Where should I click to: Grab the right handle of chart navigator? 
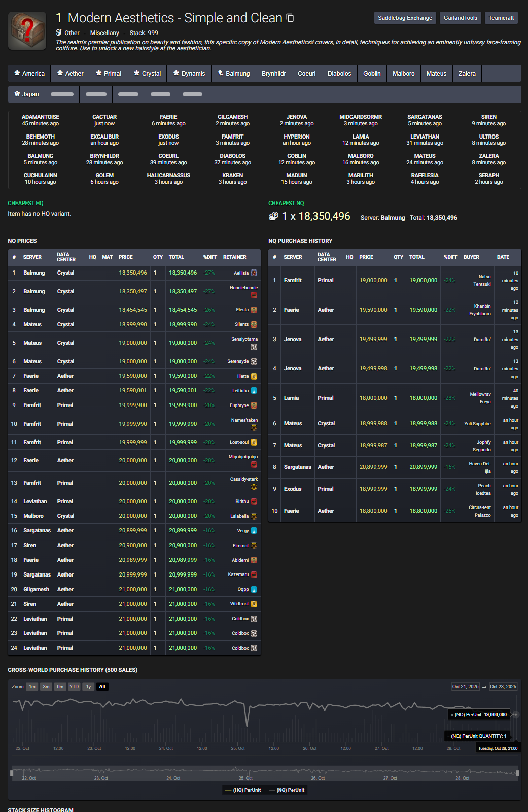point(518,773)
